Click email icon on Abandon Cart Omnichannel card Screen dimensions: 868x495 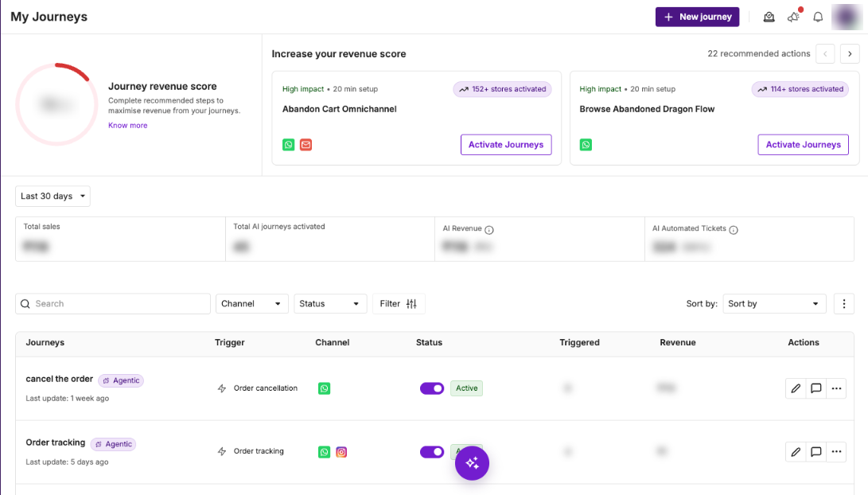point(306,145)
